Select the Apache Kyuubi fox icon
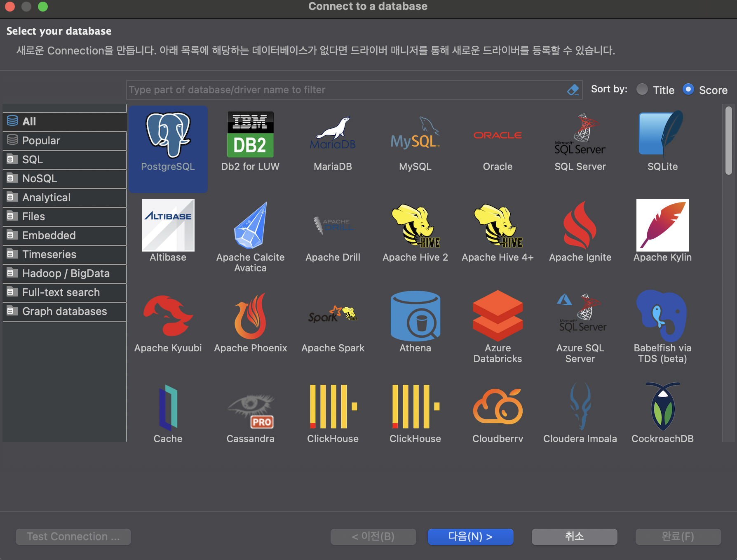This screenshot has height=560, width=737. (x=168, y=316)
